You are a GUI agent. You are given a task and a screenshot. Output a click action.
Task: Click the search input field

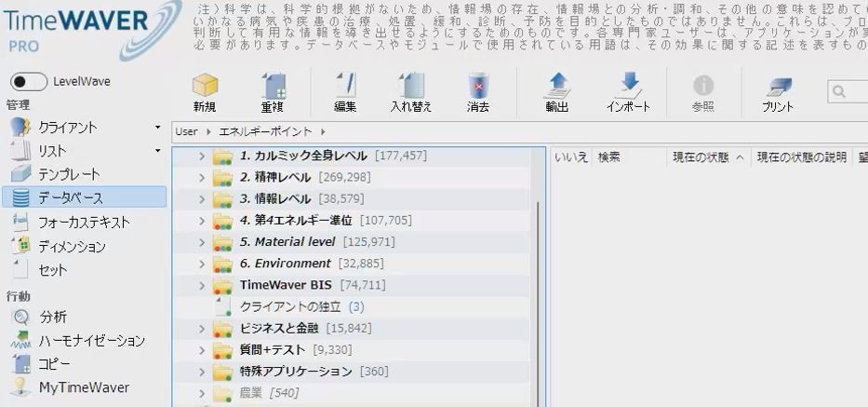point(848,91)
